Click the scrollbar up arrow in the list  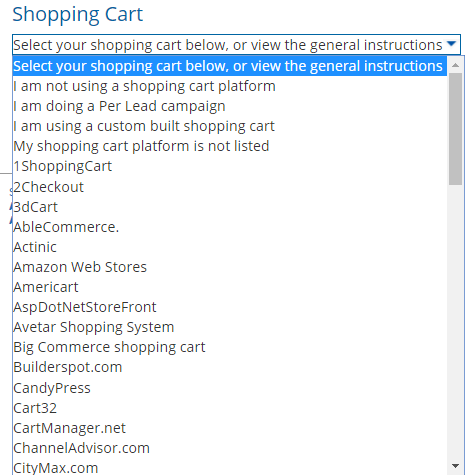pos(455,65)
